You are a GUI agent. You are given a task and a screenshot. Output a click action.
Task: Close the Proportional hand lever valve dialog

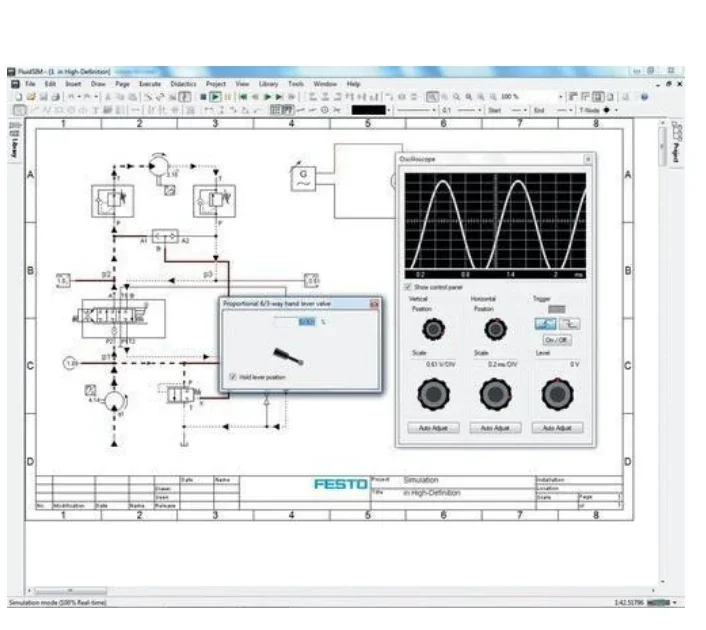click(374, 304)
